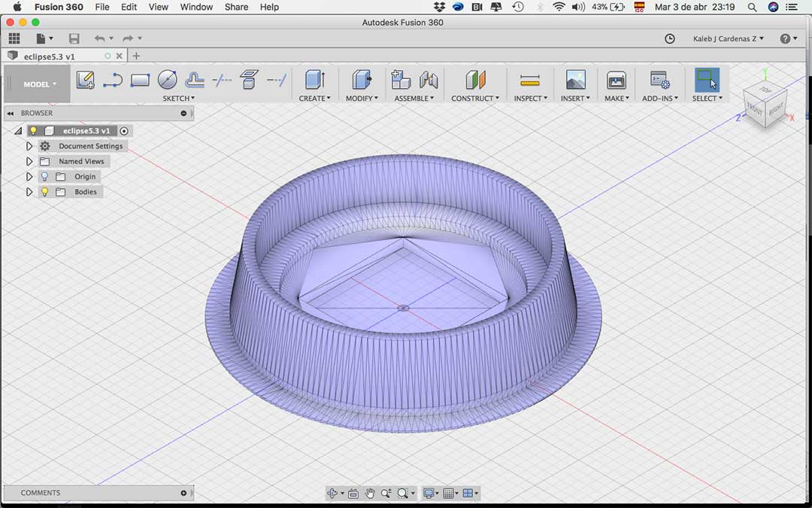Select the Create Sketch tool
Screen dimensions: 812x508
tap(86, 80)
